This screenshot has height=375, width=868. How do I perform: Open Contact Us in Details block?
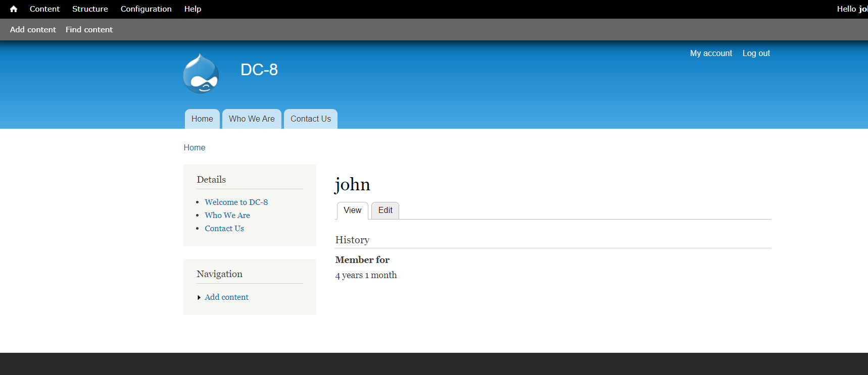coord(224,228)
